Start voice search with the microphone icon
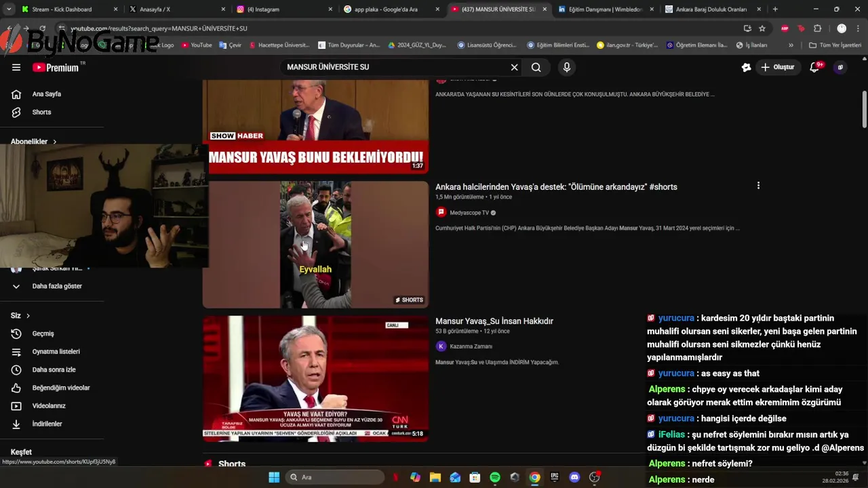 pos(567,67)
